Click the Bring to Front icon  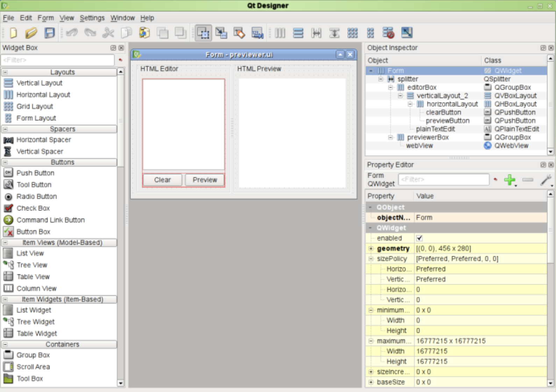click(x=180, y=33)
